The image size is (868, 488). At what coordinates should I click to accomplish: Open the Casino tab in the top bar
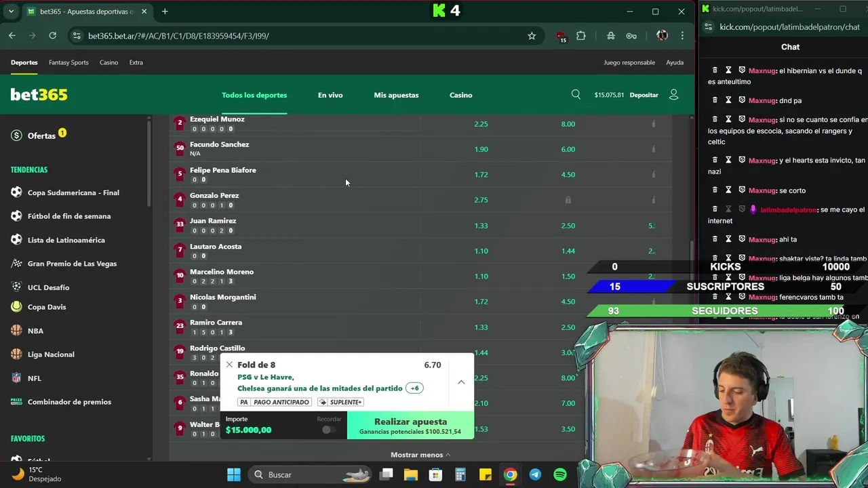pyautogui.click(x=108, y=62)
